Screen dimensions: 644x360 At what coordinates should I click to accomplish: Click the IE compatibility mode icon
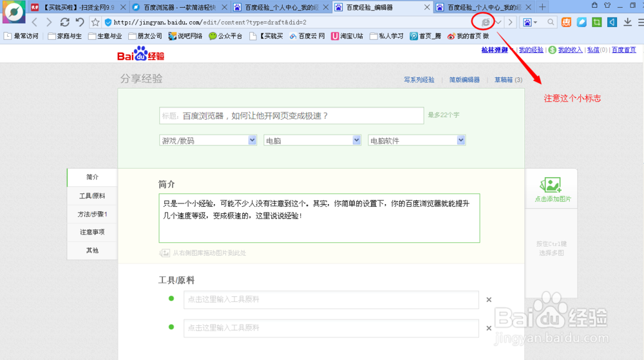[486, 22]
